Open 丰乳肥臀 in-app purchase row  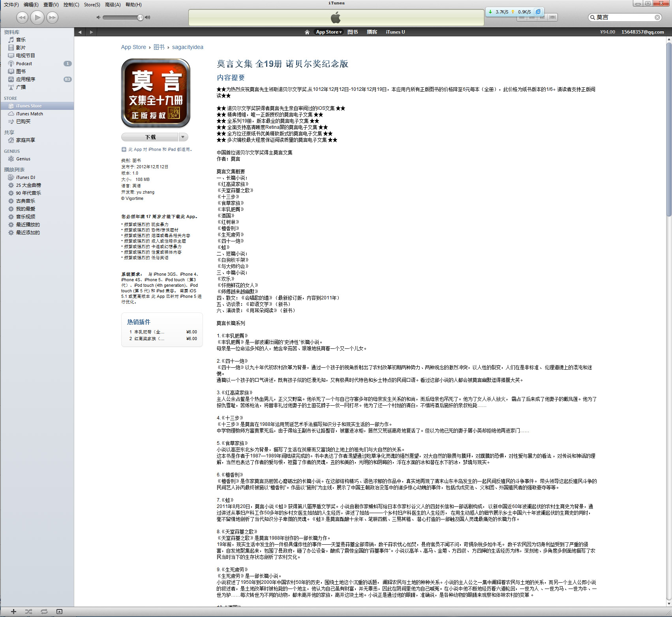pos(162,332)
